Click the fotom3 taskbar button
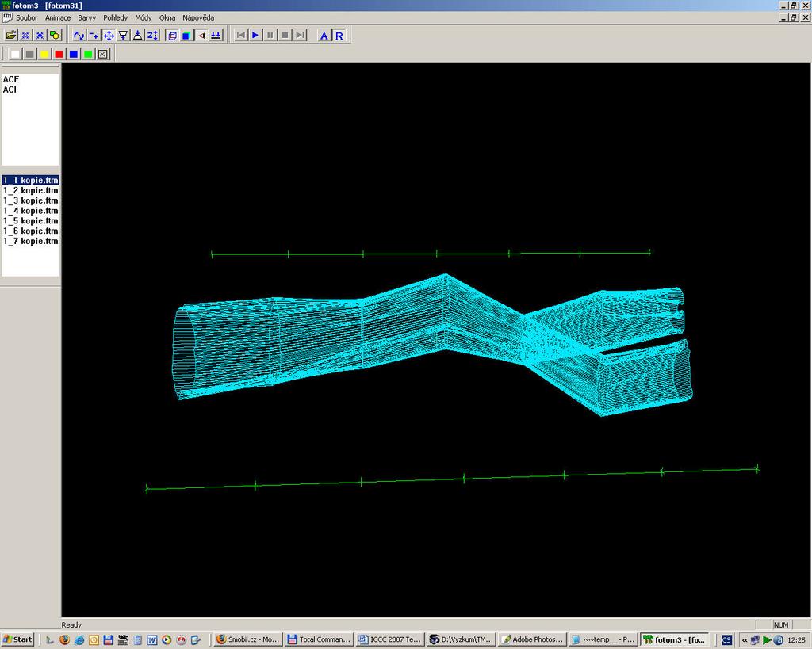This screenshot has width=812, height=649. tap(675, 639)
